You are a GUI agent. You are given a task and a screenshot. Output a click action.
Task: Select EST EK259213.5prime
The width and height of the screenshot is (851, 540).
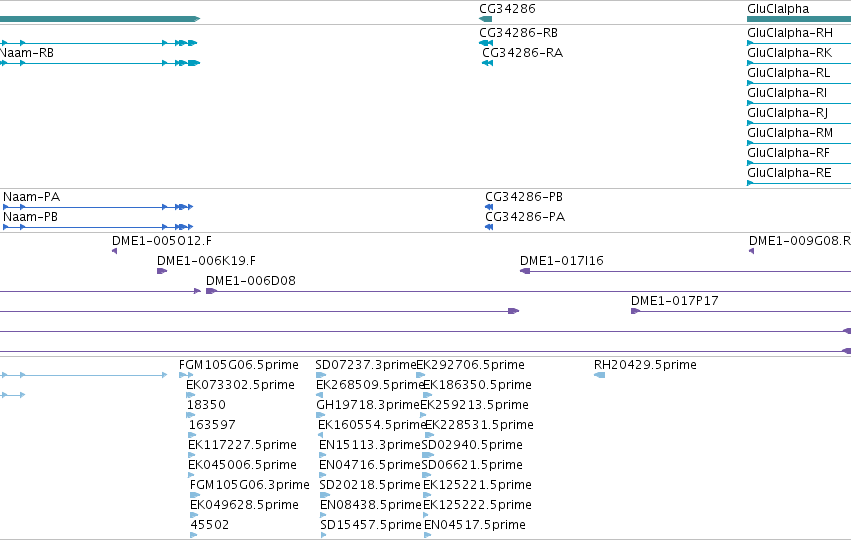tap(474, 405)
